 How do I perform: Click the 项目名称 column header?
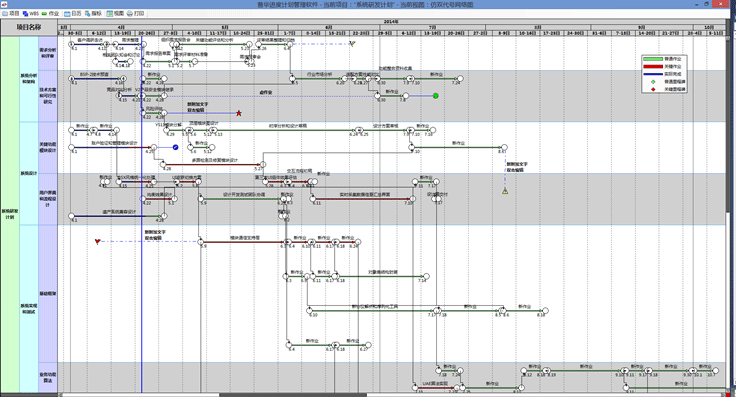[x=29, y=27]
